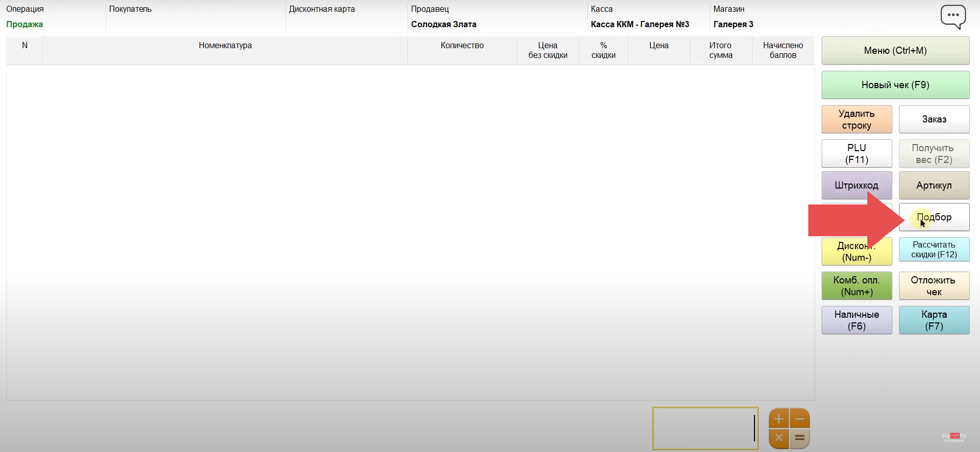This screenshot has width=980, height=452.
Task: Pay by card Карта (F7)
Action: [x=934, y=320]
